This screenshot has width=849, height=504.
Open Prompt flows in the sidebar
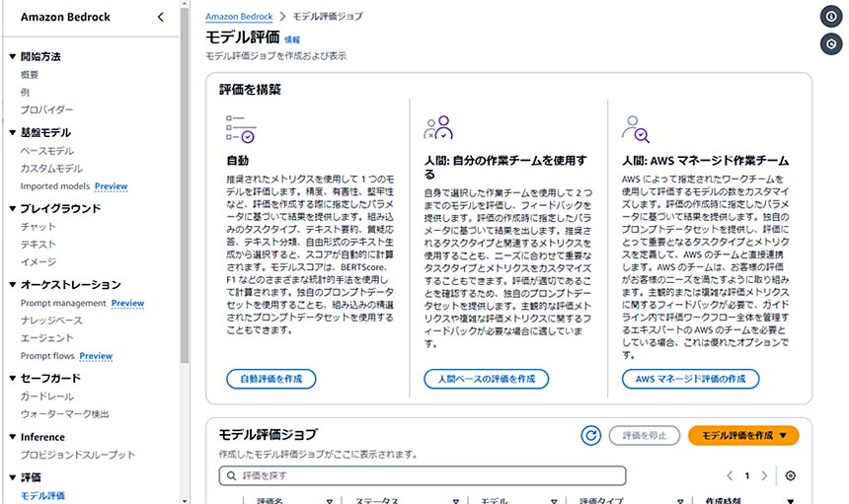[47, 356]
